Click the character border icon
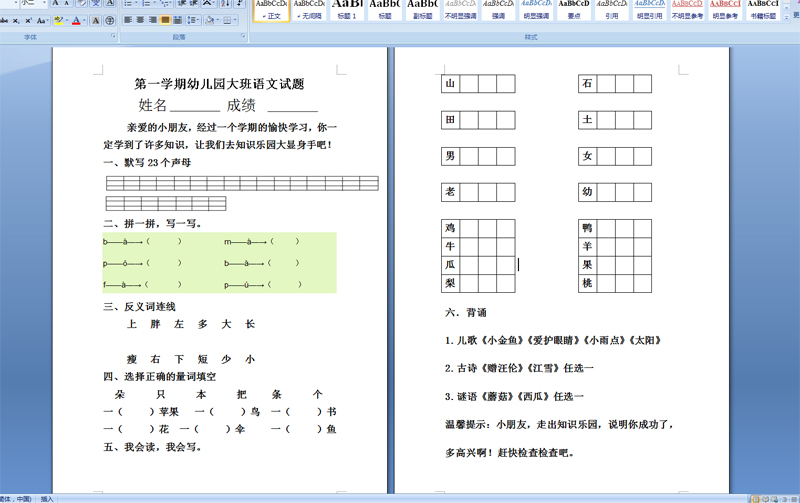The height and width of the screenshot is (503, 800). [x=110, y=3]
